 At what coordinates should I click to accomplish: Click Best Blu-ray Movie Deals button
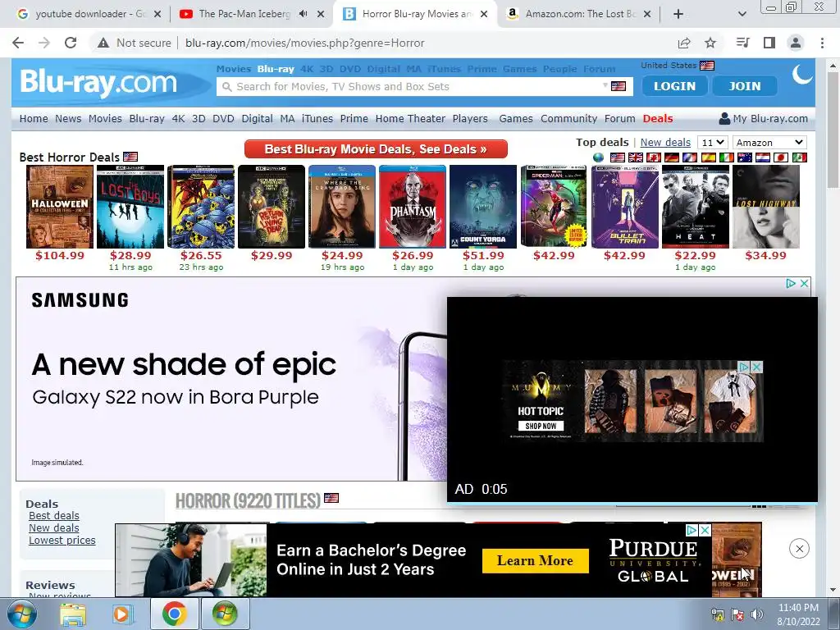click(x=376, y=149)
